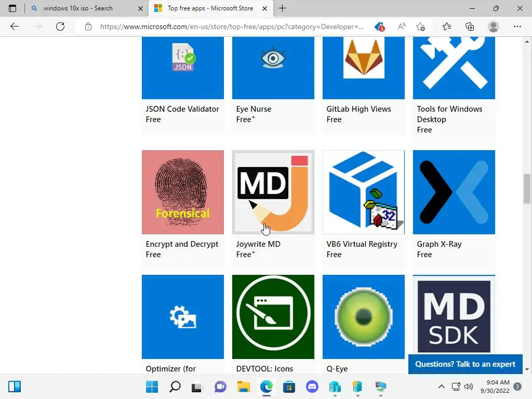
Task: Close the Microsoft Store tab
Action: click(265, 8)
